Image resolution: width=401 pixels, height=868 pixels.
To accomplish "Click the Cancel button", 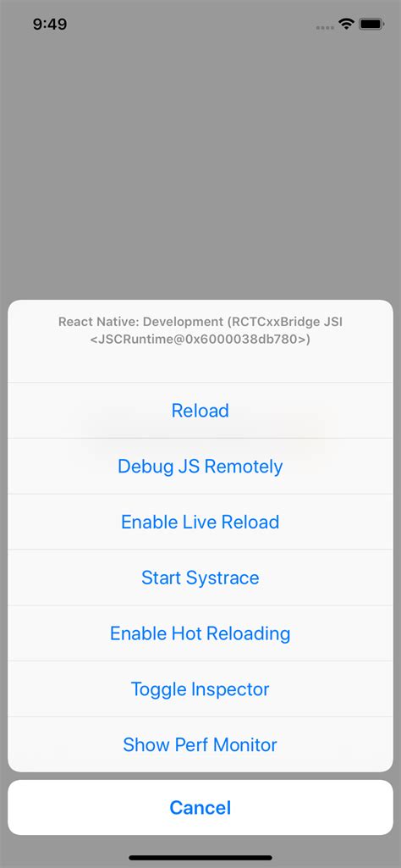I will (x=200, y=808).
